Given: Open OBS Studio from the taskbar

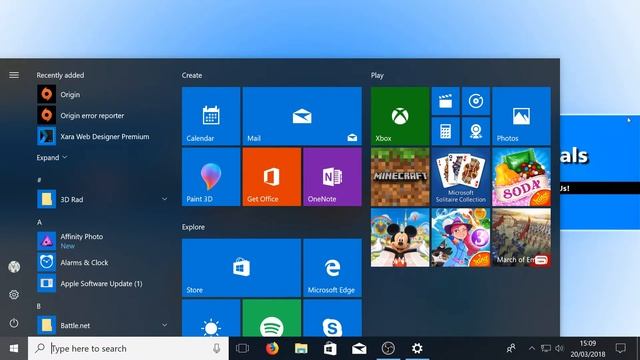Looking at the screenshot, I should coord(388,349).
